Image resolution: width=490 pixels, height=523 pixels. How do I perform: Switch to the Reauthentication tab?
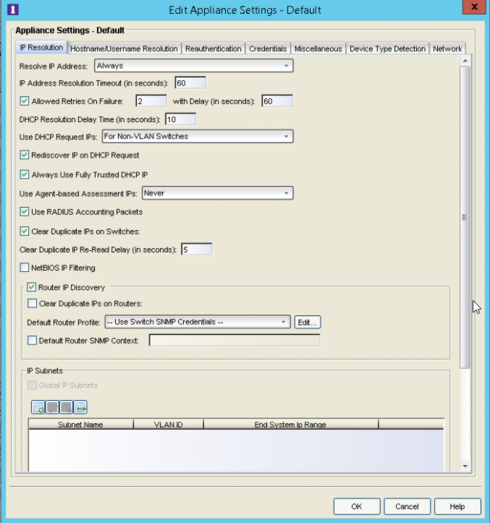(213, 49)
